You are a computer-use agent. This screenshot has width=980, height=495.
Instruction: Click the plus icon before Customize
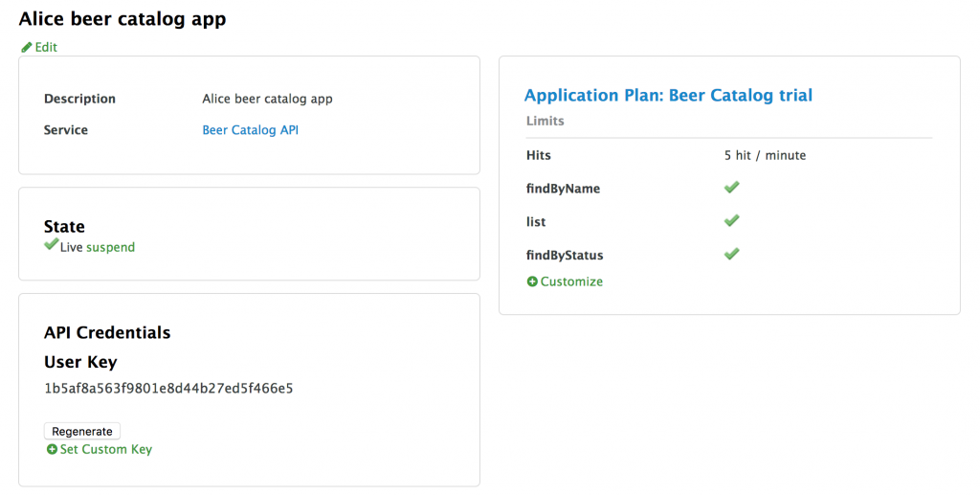click(532, 281)
